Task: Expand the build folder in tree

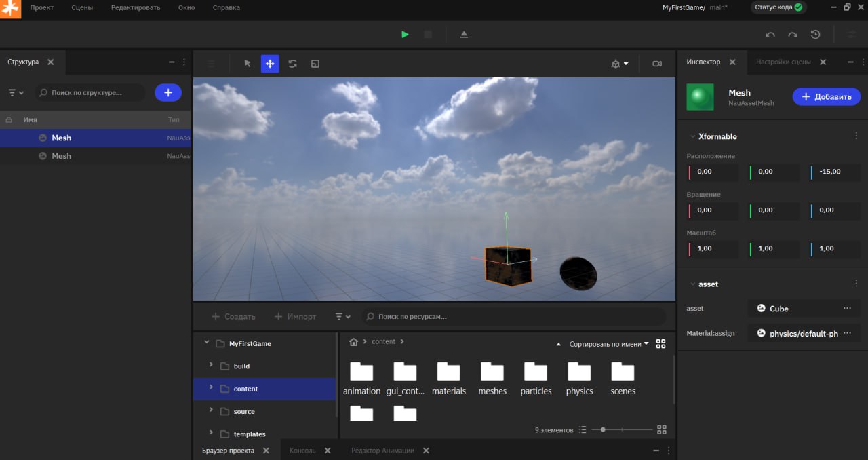Action: (x=211, y=366)
